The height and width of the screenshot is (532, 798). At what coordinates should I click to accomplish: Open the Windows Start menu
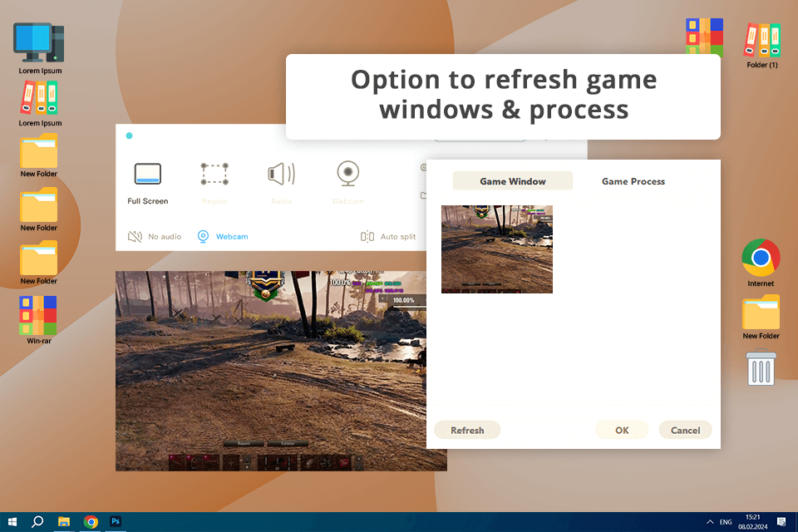pyautogui.click(x=12, y=522)
